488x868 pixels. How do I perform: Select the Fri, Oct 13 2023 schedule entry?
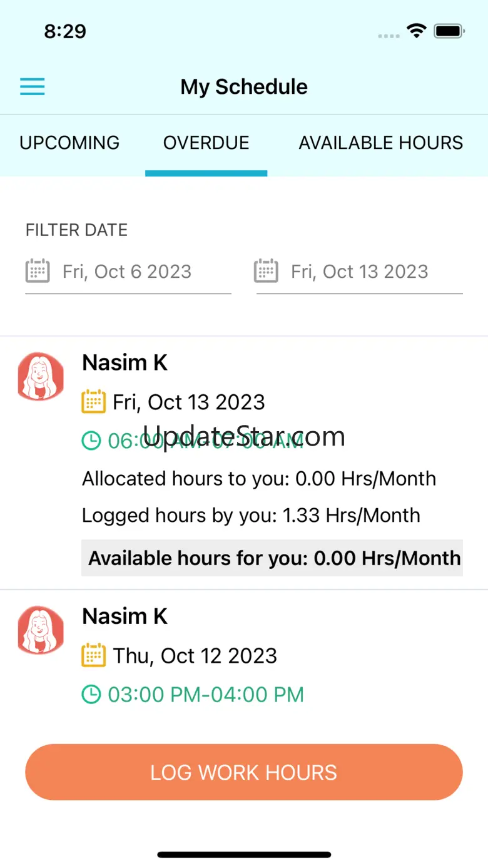[189, 402]
